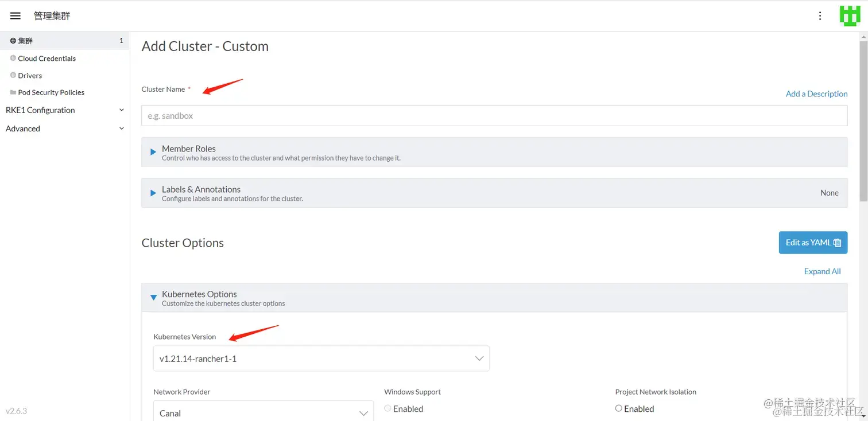Image resolution: width=868 pixels, height=421 pixels.
Task: Select Windows Support Enabled radio button
Action: [x=388, y=408]
